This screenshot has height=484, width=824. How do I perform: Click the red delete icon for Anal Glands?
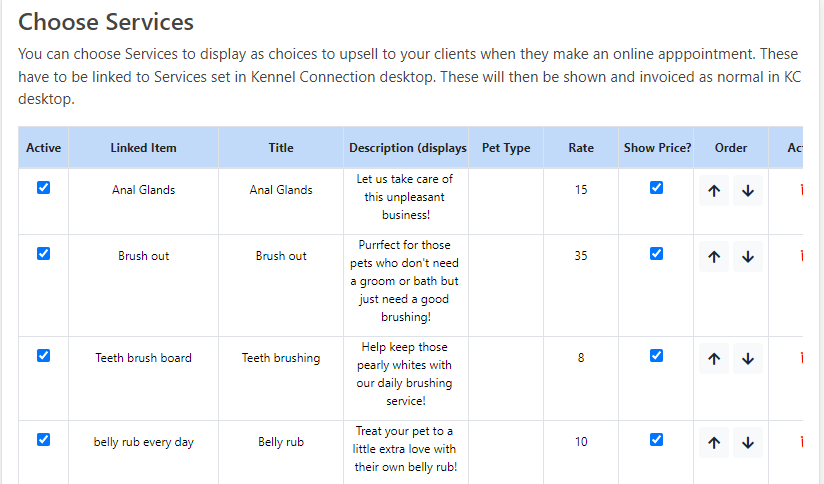(x=801, y=190)
